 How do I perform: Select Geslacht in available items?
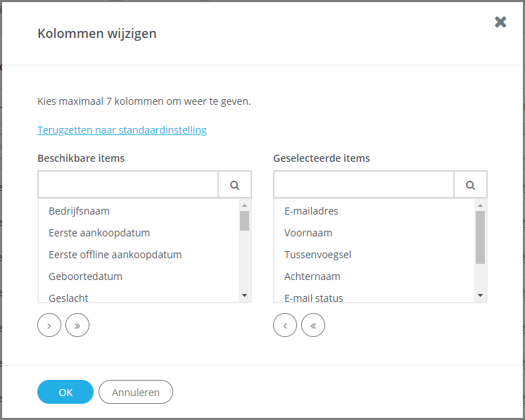[x=139, y=296]
